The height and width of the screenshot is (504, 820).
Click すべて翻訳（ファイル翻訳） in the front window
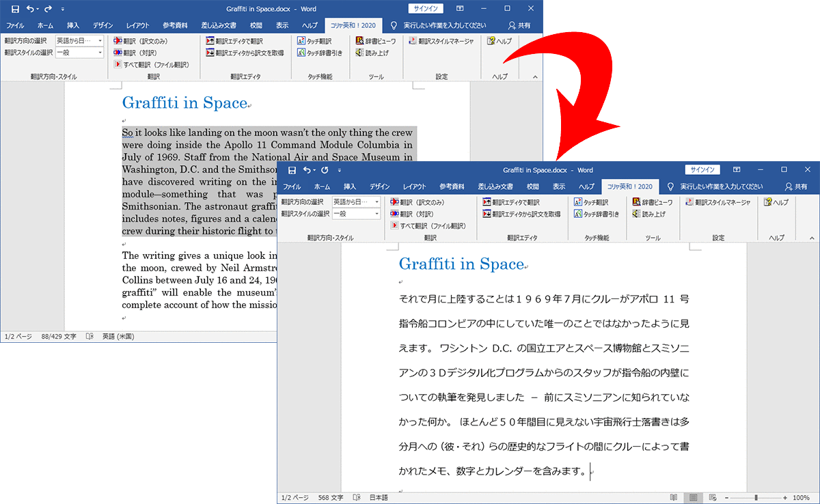428,225
